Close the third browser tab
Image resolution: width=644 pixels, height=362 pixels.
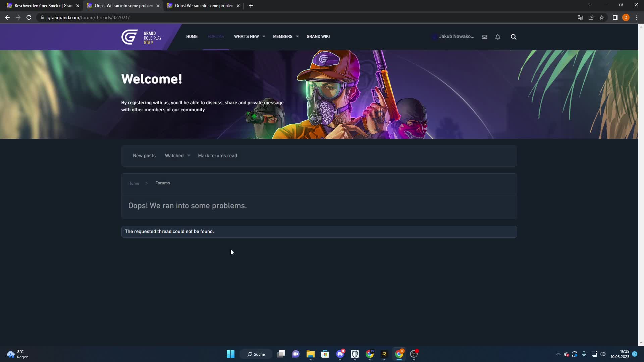click(238, 6)
